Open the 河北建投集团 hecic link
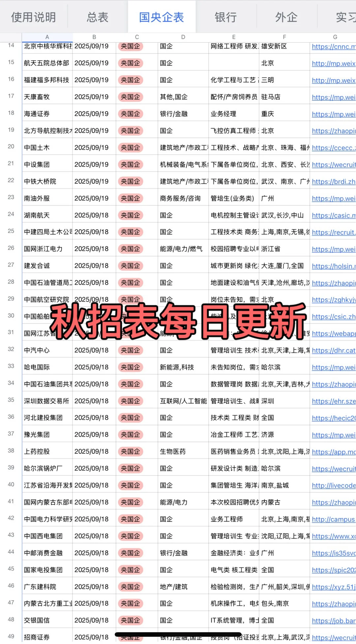The width and height of the screenshot is (356, 644). tap(334, 418)
